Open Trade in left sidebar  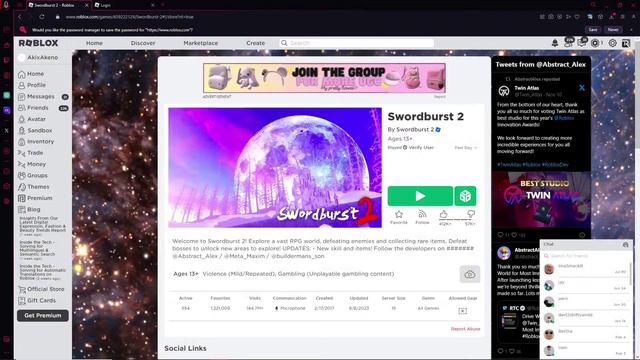[35, 153]
